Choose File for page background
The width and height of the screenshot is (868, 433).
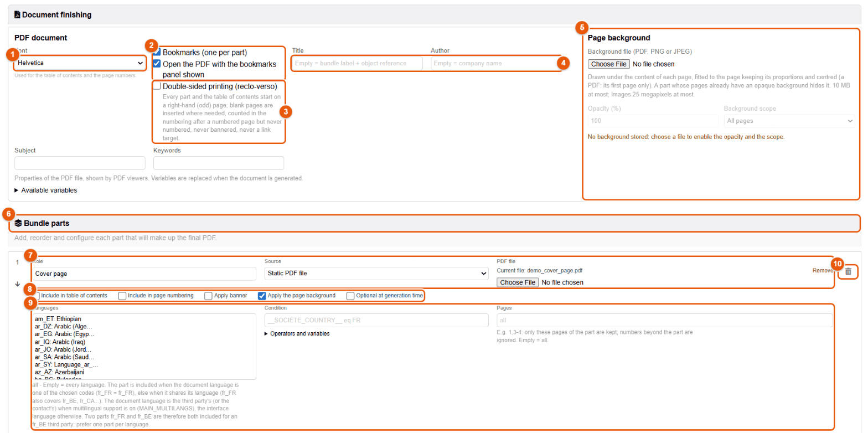coord(608,64)
